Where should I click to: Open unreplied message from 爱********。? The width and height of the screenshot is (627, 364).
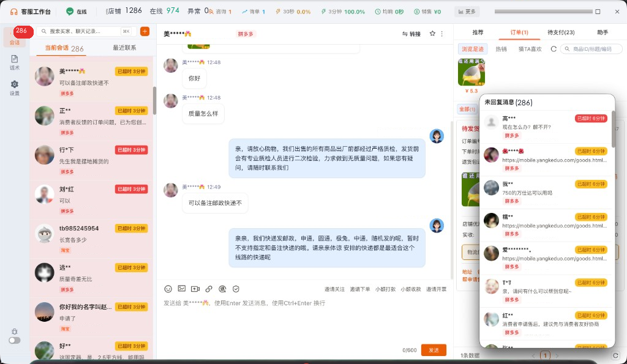(546, 258)
